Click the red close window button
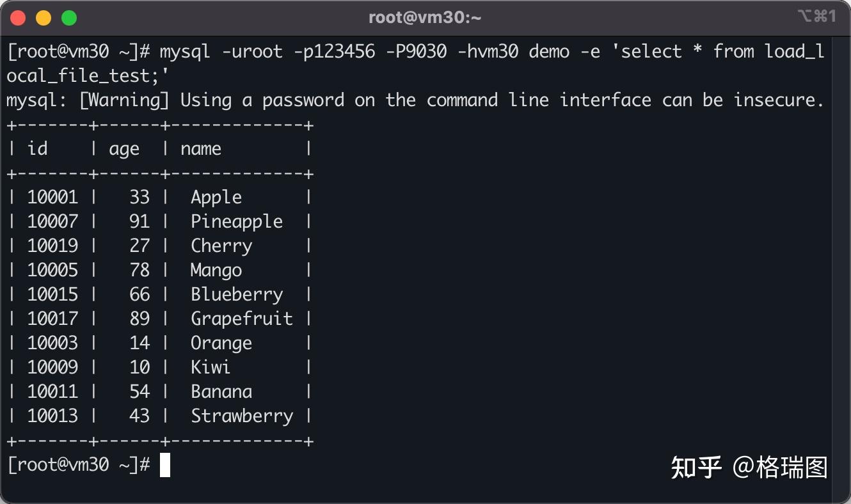This screenshot has height=504, width=851. [18, 18]
